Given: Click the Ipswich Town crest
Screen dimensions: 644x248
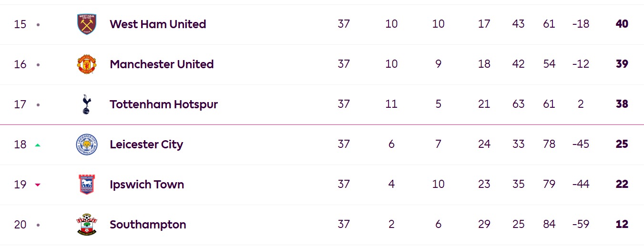Looking at the screenshot, I should click(x=87, y=185).
